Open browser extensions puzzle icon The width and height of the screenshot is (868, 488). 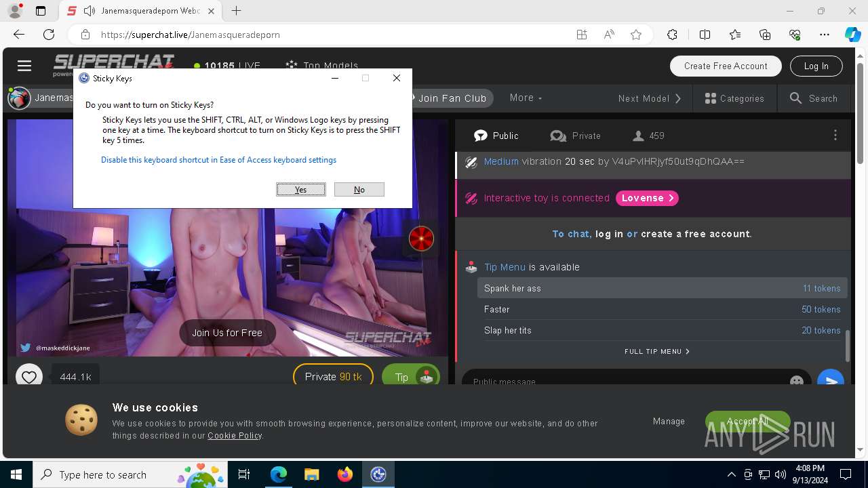click(672, 35)
